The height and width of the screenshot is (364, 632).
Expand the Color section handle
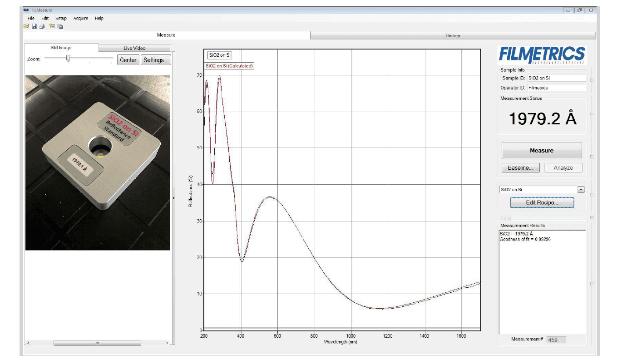tap(591, 218)
